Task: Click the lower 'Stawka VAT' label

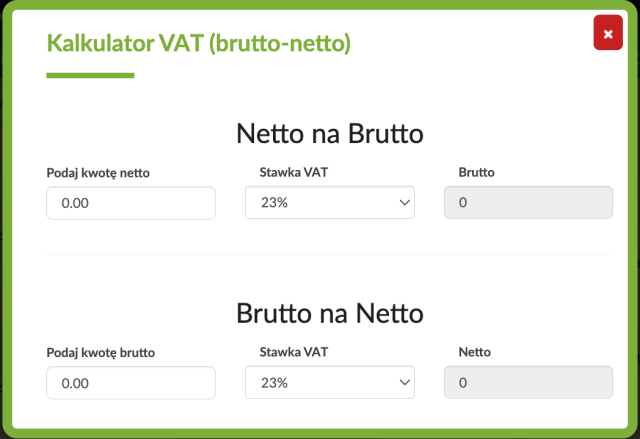Action: point(294,352)
